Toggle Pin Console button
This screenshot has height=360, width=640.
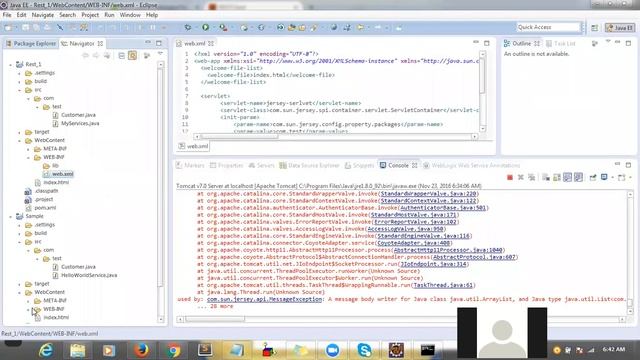click(x=593, y=177)
